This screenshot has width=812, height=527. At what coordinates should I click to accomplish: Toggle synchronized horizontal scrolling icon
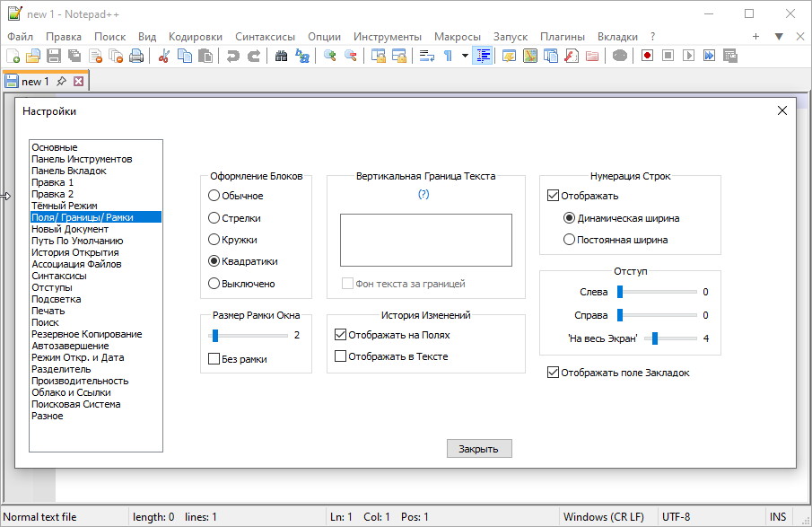(398, 56)
